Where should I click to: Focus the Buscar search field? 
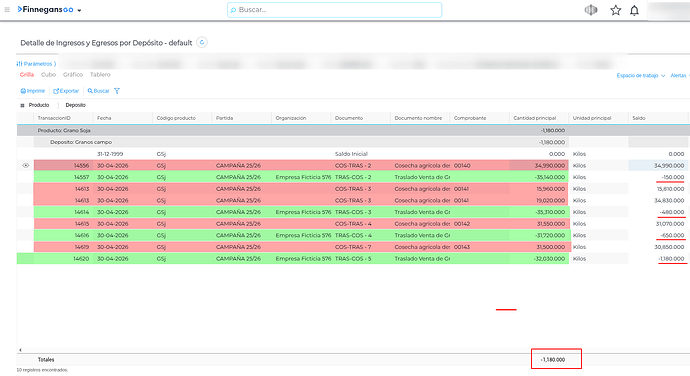point(334,10)
